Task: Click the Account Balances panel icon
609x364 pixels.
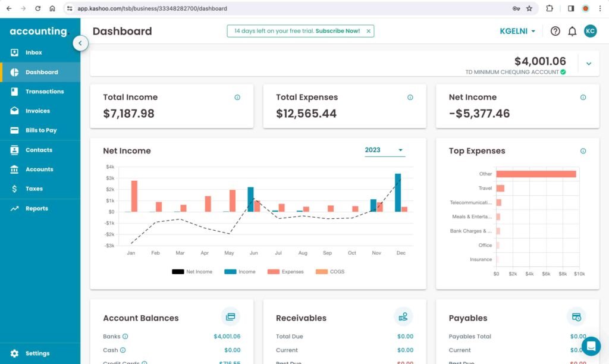Action: tap(231, 316)
